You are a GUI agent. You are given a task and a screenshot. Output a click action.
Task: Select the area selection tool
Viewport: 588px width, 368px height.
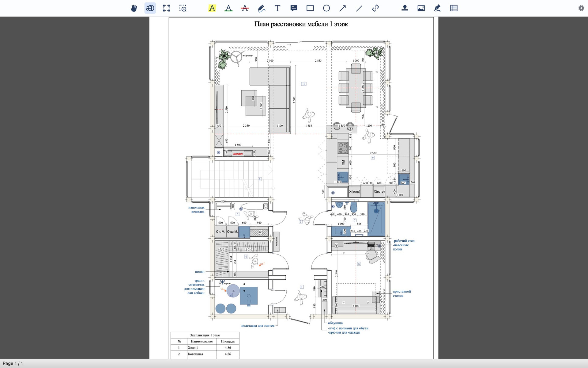[x=166, y=8]
